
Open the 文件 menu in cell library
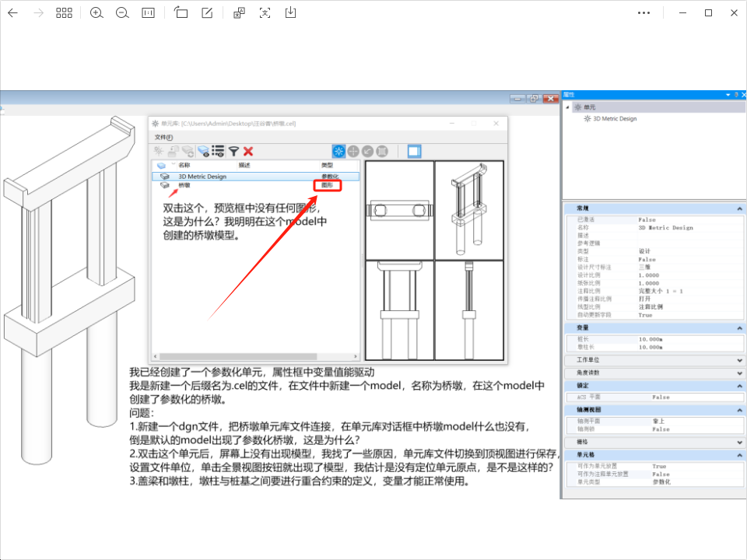(x=163, y=138)
